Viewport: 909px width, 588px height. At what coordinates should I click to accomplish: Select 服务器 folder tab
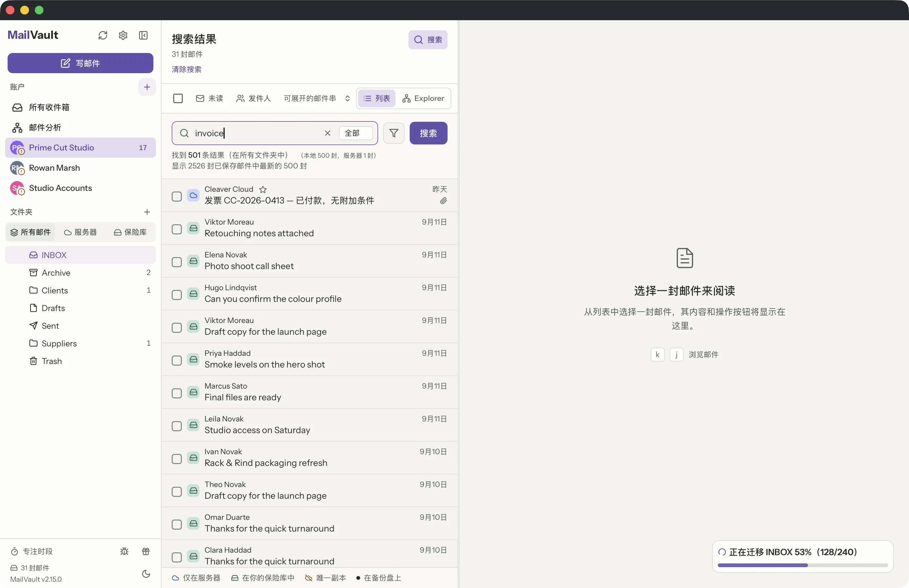(x=80, y=232)
